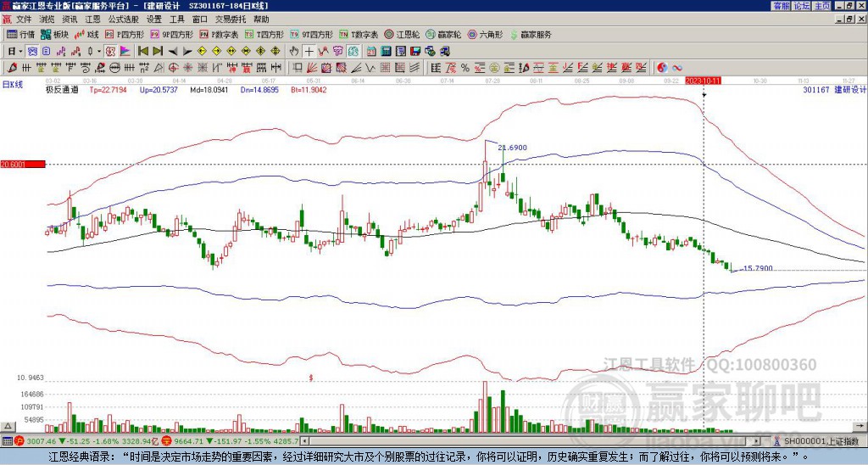The height and width of the screenshot is (465, 868).
Task: Open the P数字表 tool
Action: coord(220,34)
